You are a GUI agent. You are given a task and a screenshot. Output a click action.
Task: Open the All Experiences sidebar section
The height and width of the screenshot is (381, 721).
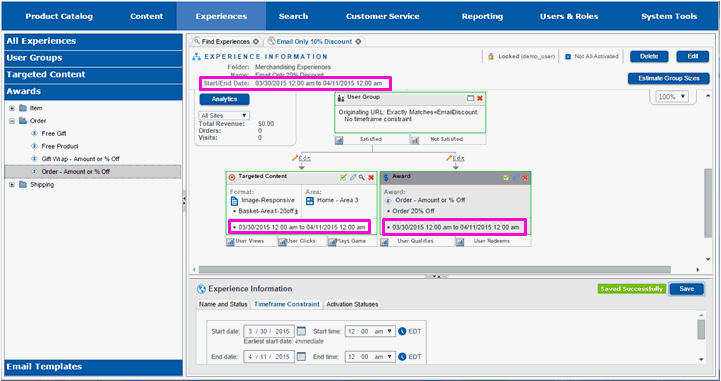[x=94, y=41]
